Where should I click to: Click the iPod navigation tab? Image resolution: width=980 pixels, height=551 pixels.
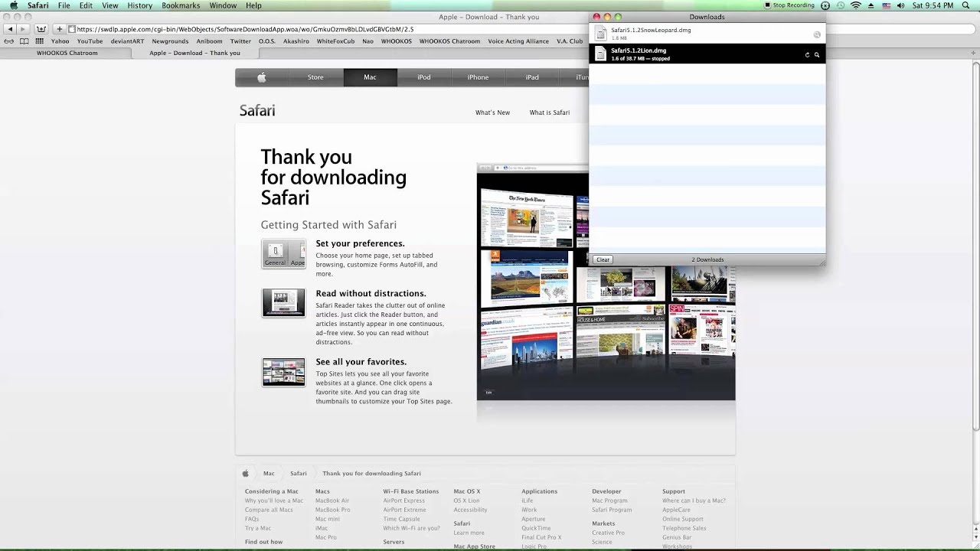click(424, 77)
